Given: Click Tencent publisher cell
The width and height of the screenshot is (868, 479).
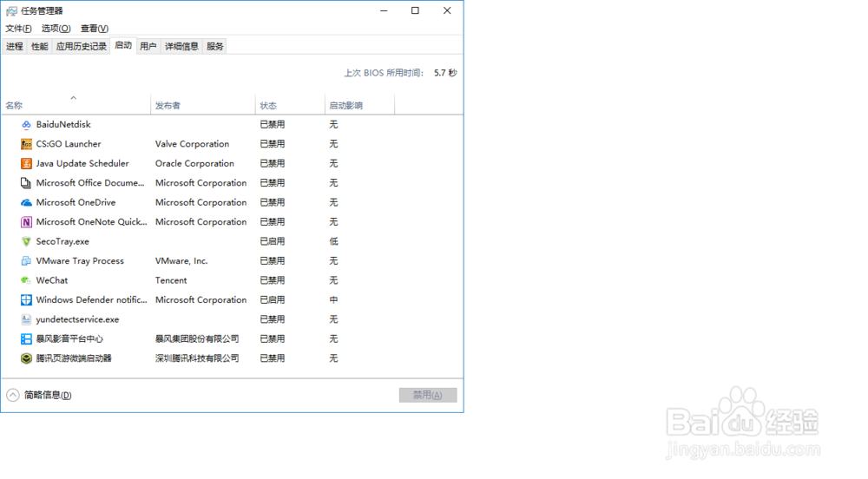Looking at the screenshot, I should [x=171, y=280].
